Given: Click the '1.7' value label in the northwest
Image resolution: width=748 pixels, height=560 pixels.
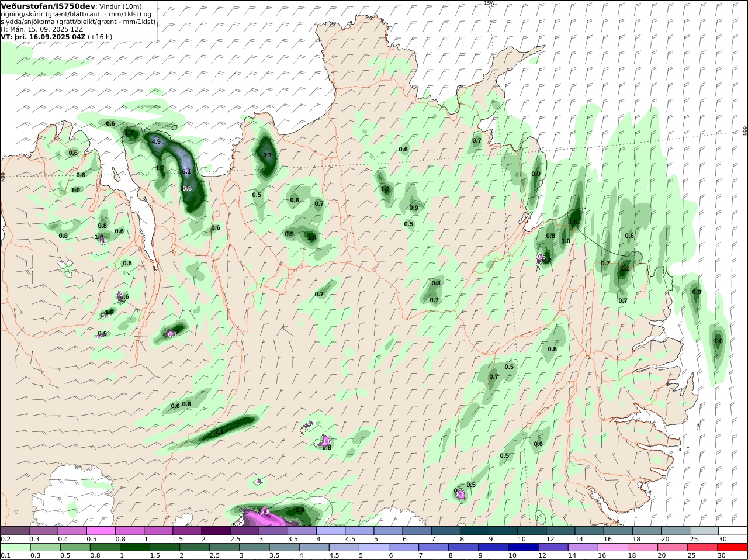Looking at the screenshot, I should pos(130,134).
